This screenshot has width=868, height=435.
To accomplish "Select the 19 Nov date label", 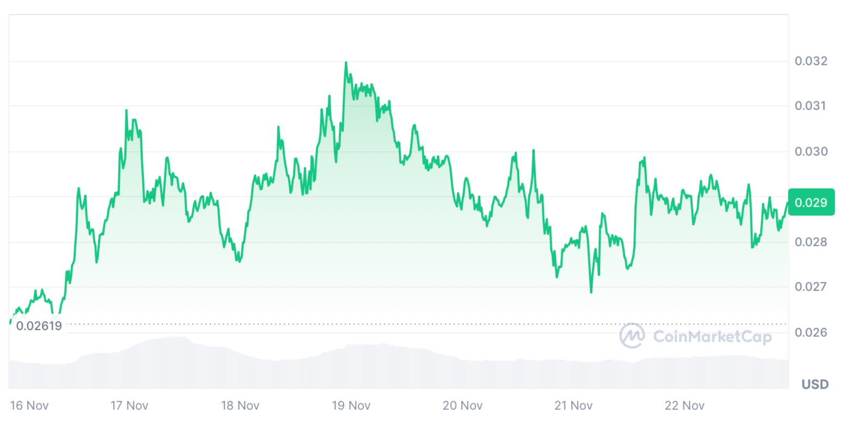I will [x=351, y=406].
